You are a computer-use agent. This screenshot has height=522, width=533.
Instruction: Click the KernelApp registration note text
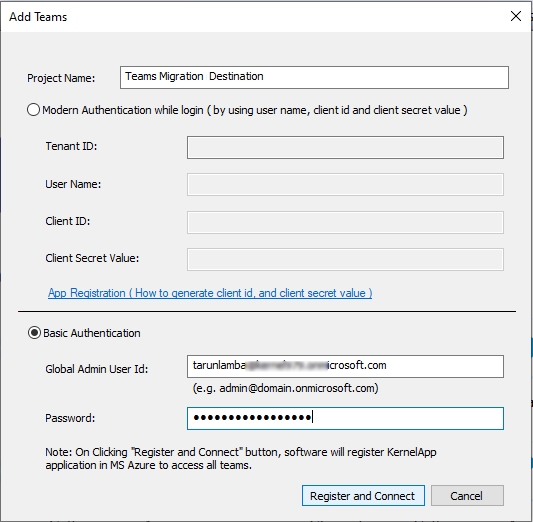[x=241, y=458]
